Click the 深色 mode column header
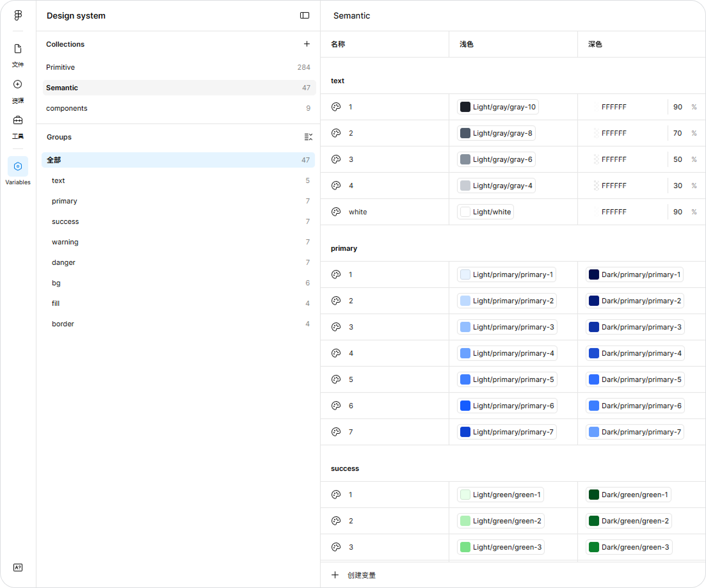Screen dimensions: 706x588 pos(595,44)
